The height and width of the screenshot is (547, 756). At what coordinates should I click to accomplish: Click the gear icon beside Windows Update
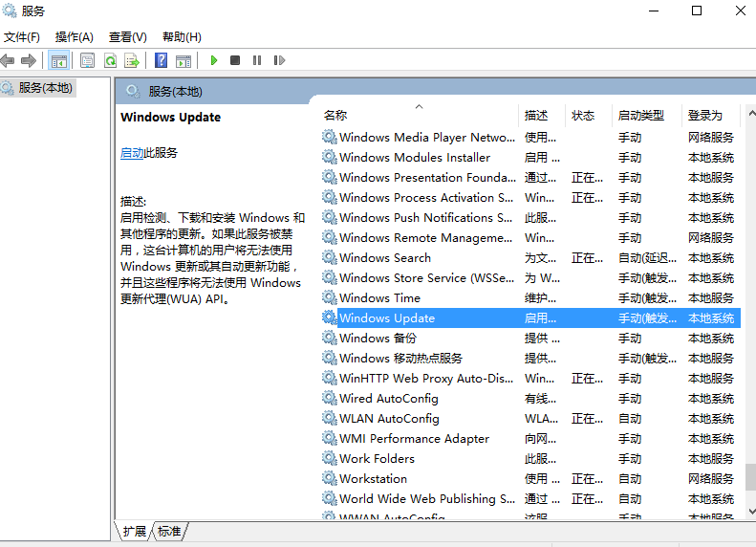pos(330,317)
